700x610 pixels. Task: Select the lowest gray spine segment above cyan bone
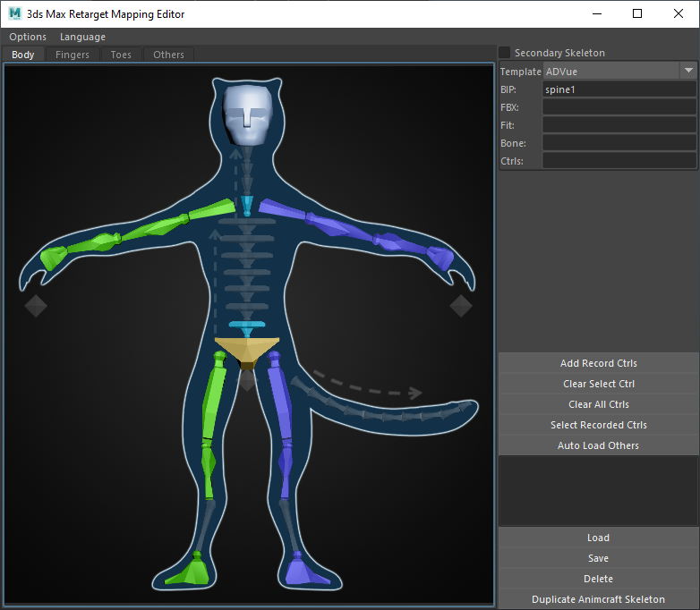pyautogui.click(x=247, y=310)
